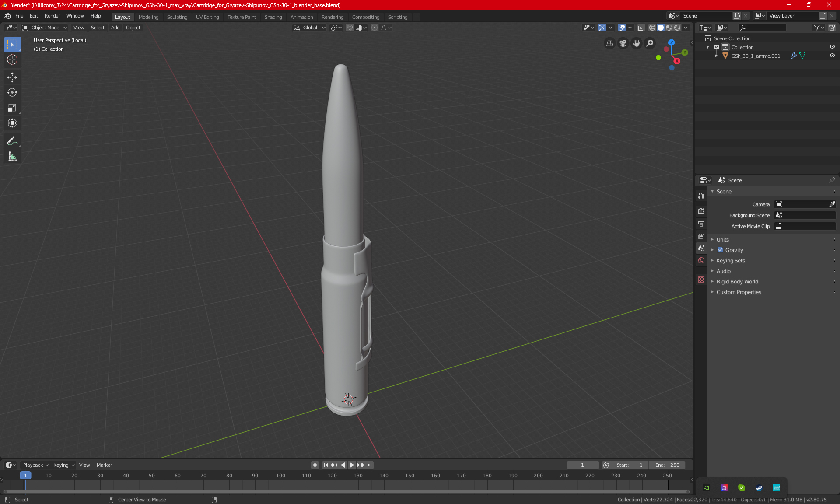Switch to the Shading workspace tab

click(273, 17)
